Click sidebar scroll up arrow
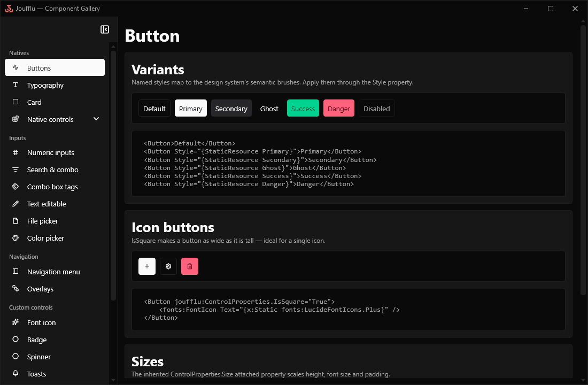 113,47
